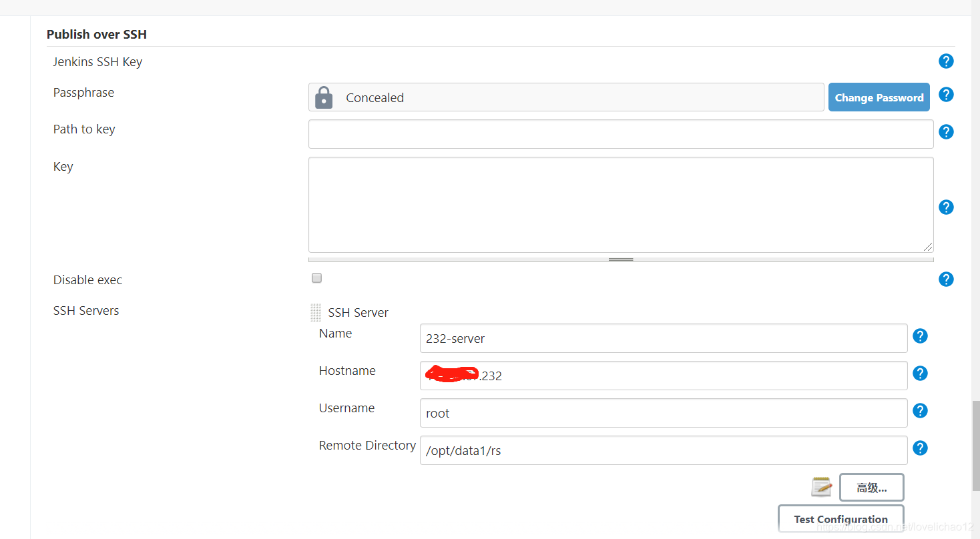980x539 pixels.
Task: Focus the Key text area
Action: pos(621,205)
